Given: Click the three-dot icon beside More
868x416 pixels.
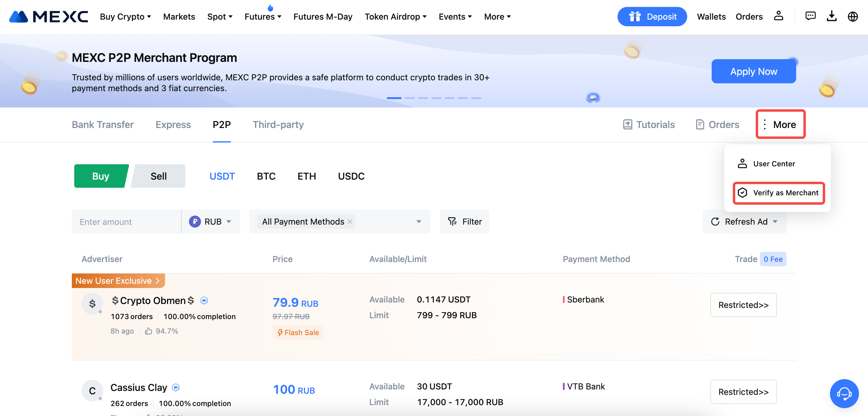Looking at the screenshot, I should [764, 124].
